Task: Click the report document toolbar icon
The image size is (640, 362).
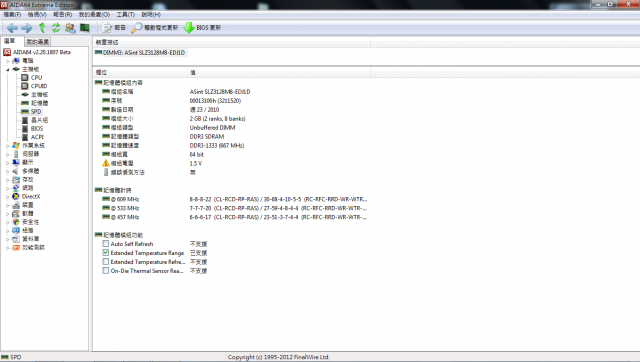Action: [107, 28]
